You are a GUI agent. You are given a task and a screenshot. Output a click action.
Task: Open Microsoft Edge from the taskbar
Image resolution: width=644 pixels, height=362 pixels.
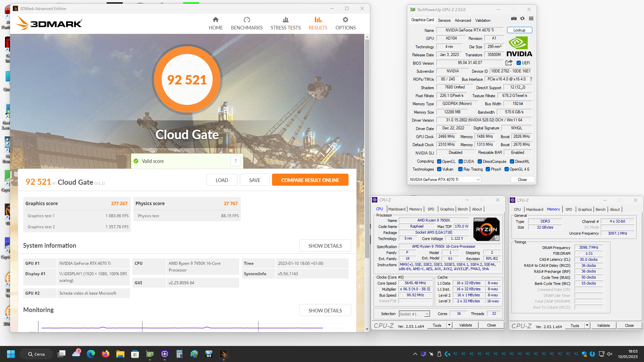point(91,354)
